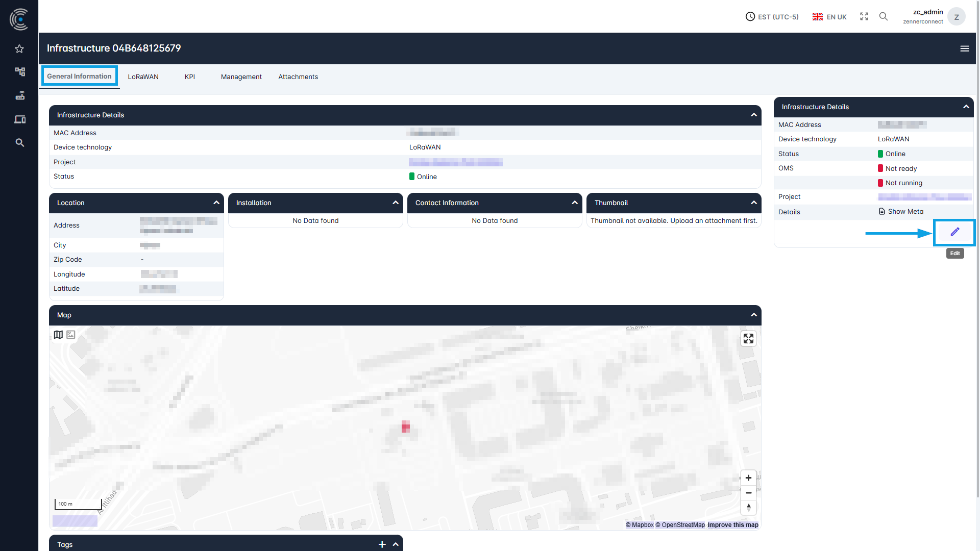Open the gateway infrastructure sidebar icon
Viewport: 980px width, 551px height.
(x=19, y=95)
